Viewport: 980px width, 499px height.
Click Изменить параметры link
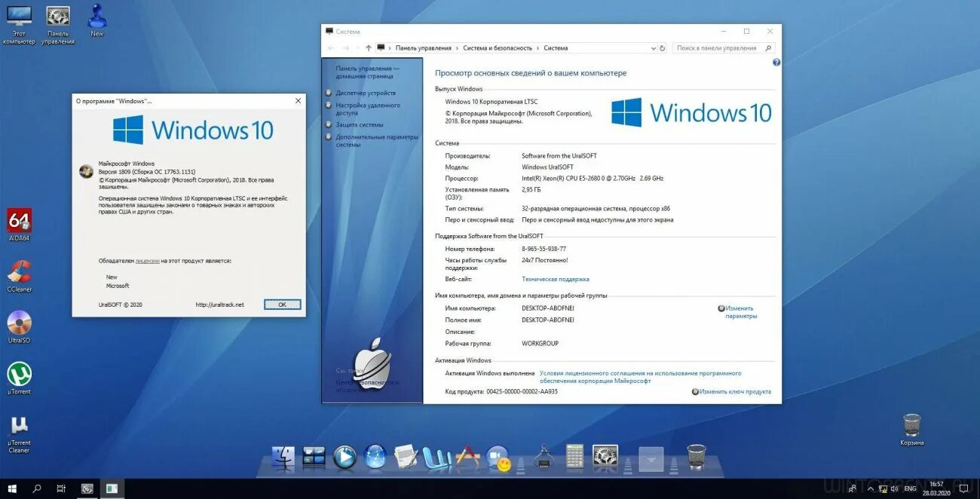[740, 312]
